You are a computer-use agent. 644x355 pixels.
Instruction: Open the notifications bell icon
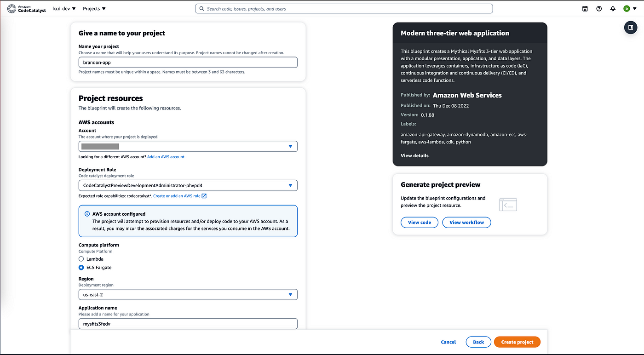pyautogui.click(x=613, y=9)
